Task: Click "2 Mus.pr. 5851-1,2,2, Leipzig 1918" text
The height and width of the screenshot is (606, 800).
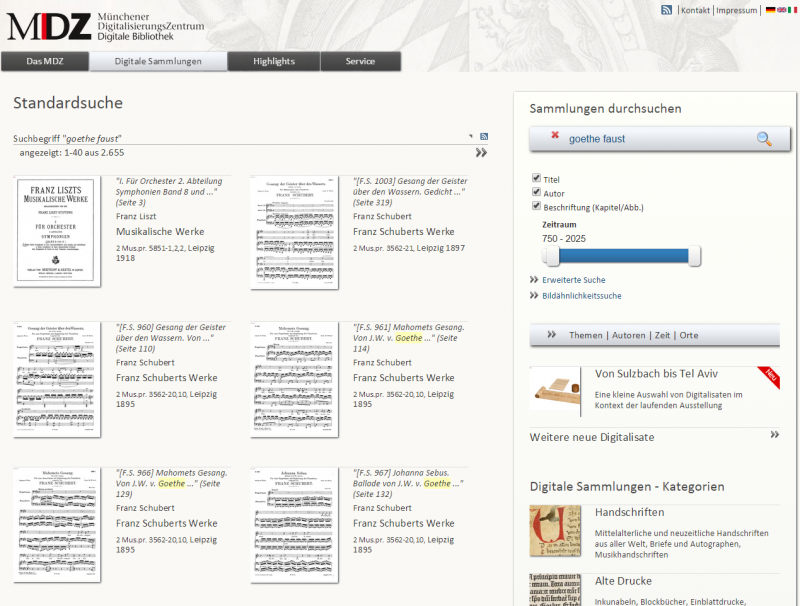Action: click(x=165, y=253)
